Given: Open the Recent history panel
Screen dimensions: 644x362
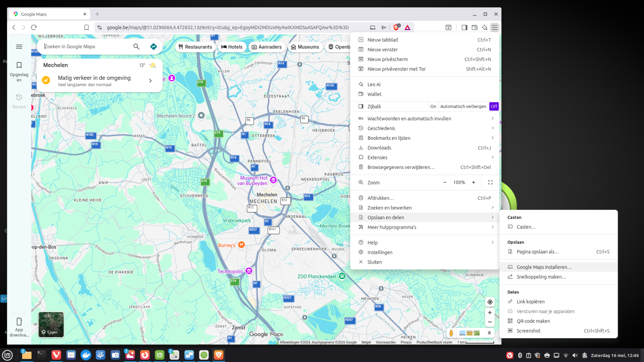Looking at the screenshot, I should [x=19, y=101].
